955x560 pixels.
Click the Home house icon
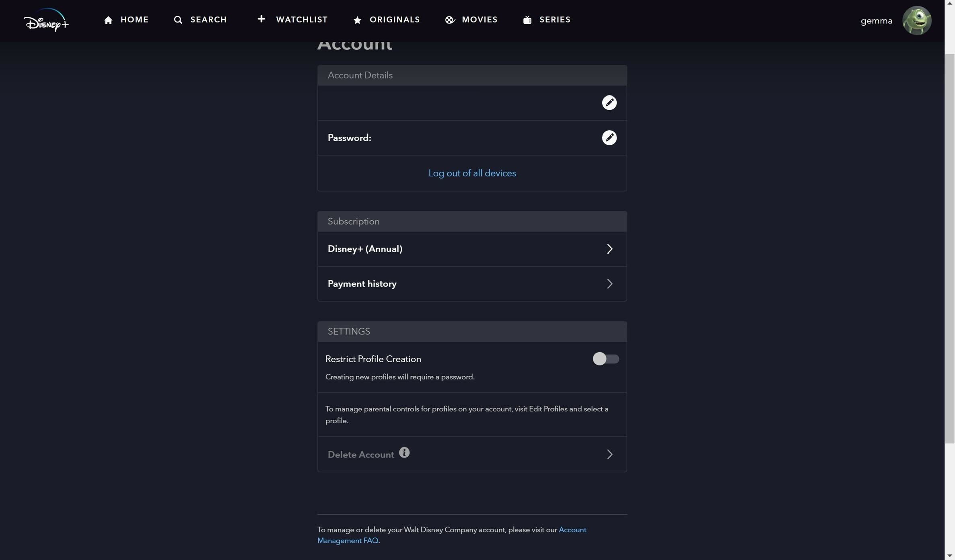[108, 20]
